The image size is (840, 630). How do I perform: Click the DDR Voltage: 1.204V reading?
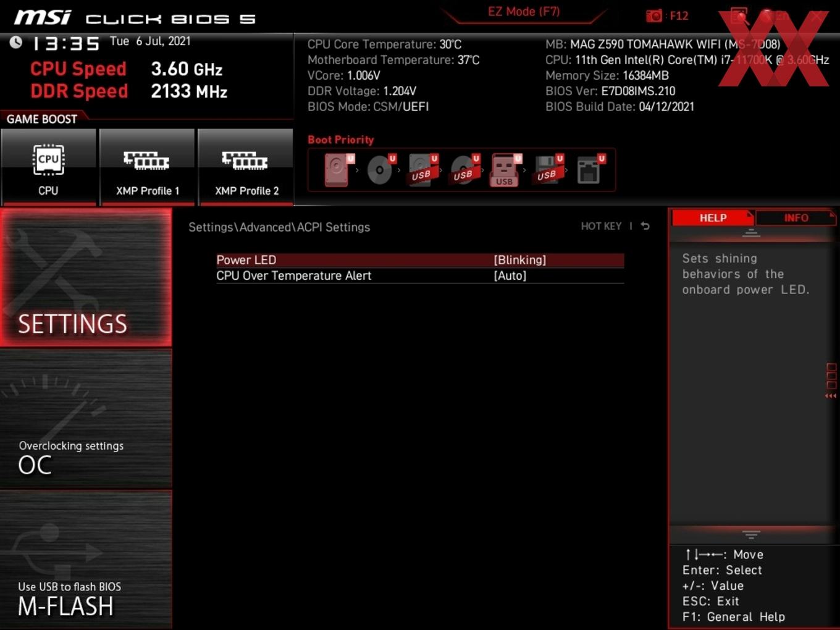tap(362, 91)
